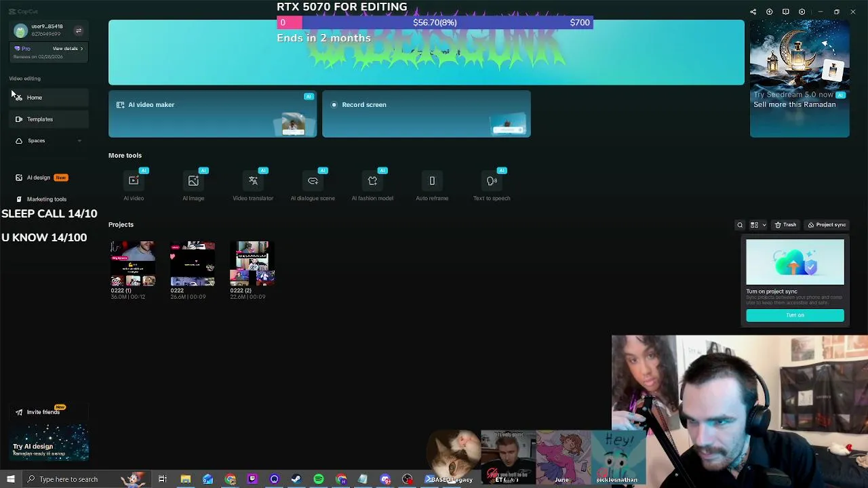The image size is (868, 488).
Task: Open project thumbnail 0222 (2)
Action: (x=252, y=263)
